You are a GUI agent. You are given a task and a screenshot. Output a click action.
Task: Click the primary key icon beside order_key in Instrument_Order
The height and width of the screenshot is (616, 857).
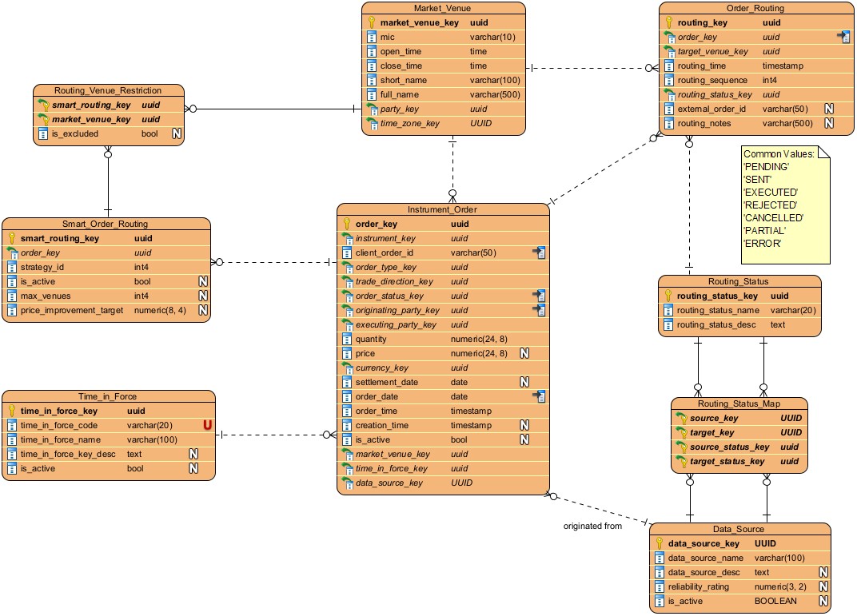click(x=348, y=225)
